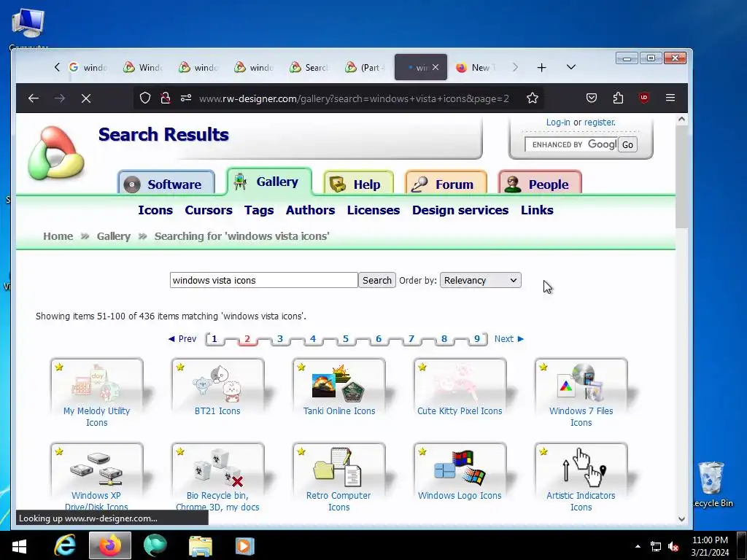Click the page vertical scrollbar thumb
The width and height of the screenshot is (747, 560).
click(682, 178)
